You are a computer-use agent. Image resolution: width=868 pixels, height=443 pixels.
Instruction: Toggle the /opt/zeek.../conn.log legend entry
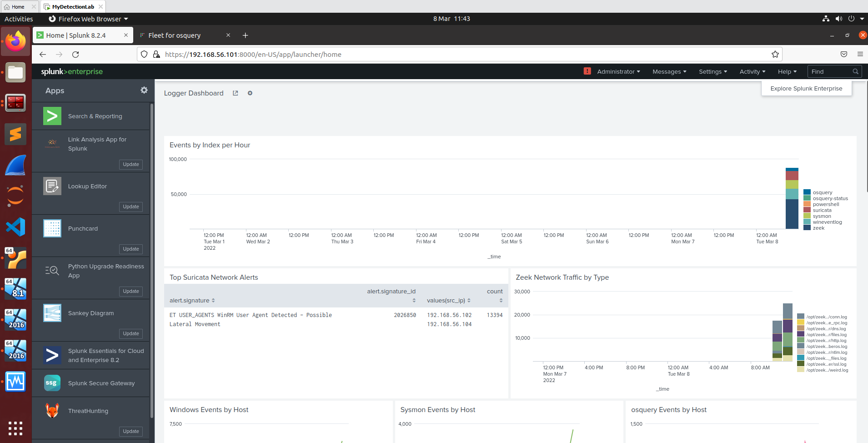click(x=822, y=317)
